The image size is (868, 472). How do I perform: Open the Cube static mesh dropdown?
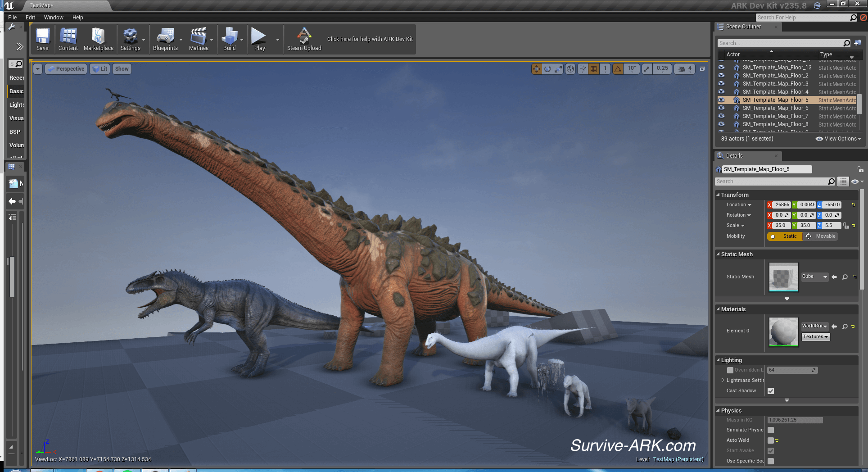pos(815,277)
